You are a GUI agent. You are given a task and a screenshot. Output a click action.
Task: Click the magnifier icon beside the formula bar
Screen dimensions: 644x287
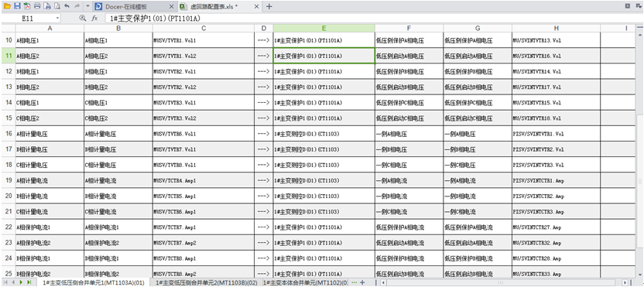pos(83,19)
